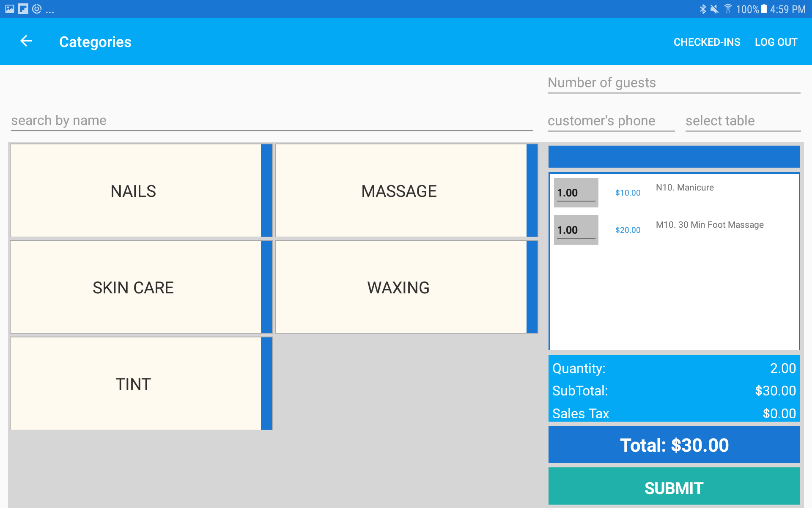Tap the gallery icon in the status bar
The height and width of the screenshot is (508, 812).
[9, 8]
